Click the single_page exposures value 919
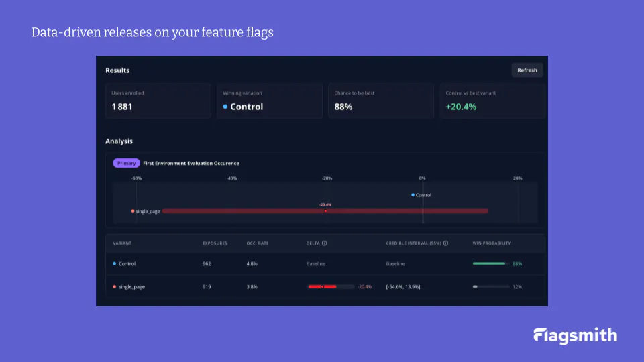 [x=207, y=287]
